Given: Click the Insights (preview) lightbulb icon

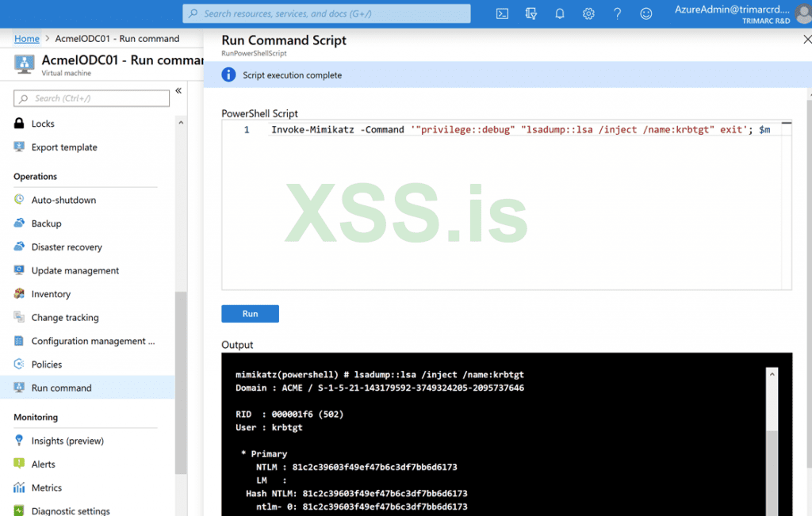Looking at the screenshot, I should point(19,441).
